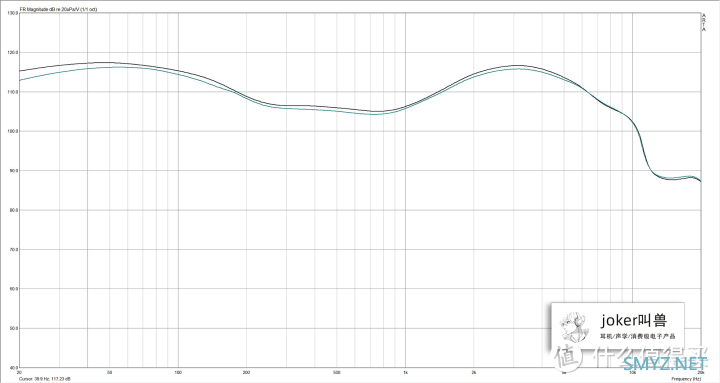Viewport: 720px width, 383px height.
Task: Click the 100.0 dB label on y-axis
Action: [12, 131]
